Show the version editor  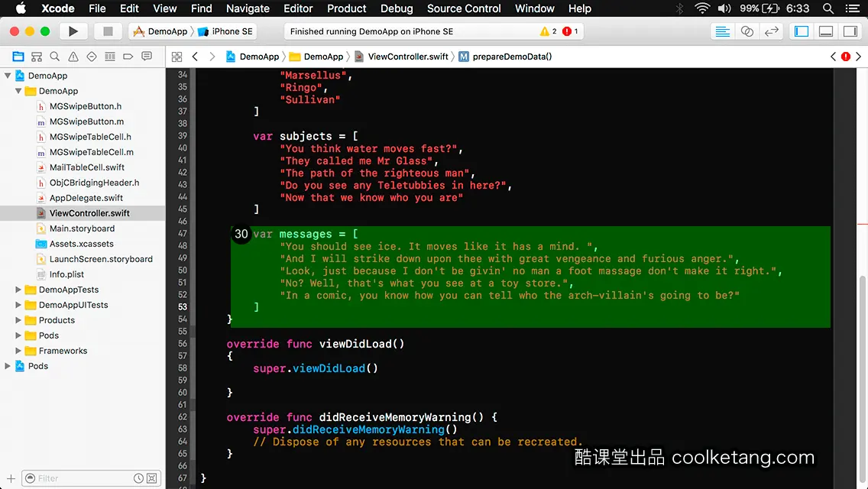(771, 31)
